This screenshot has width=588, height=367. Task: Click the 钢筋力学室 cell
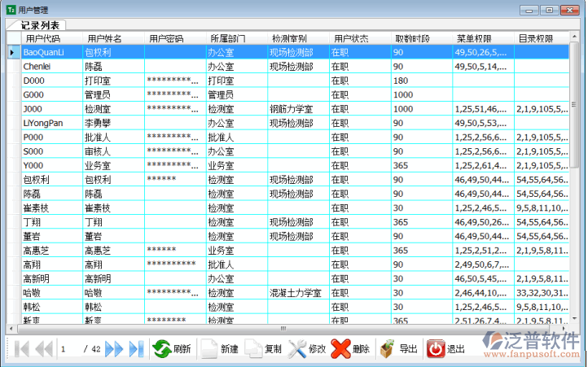(298, 109)
